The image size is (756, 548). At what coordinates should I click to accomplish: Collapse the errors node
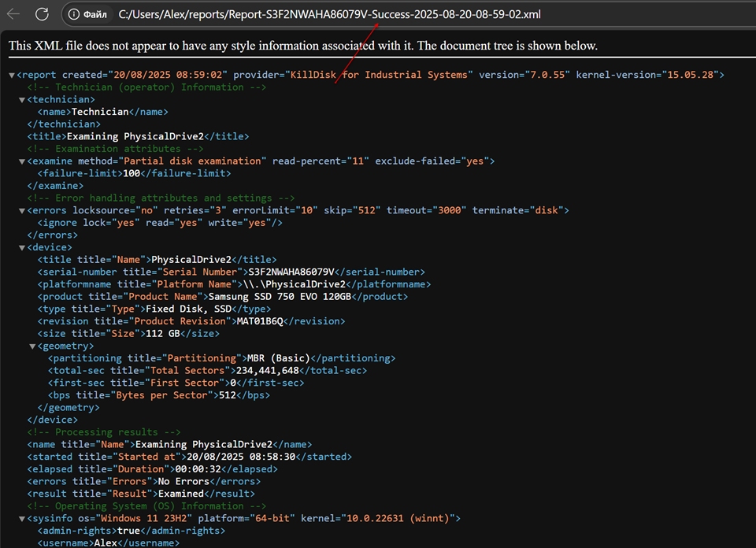point(22,211)
